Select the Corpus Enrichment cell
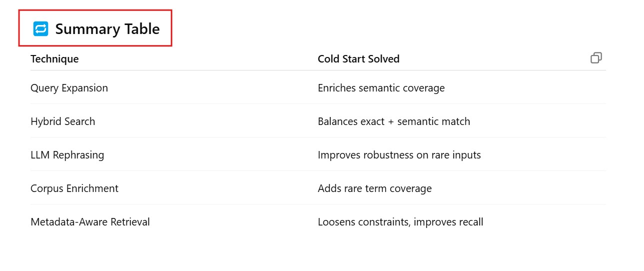Screen dimensions: 644x271 (x=74, y=188)
